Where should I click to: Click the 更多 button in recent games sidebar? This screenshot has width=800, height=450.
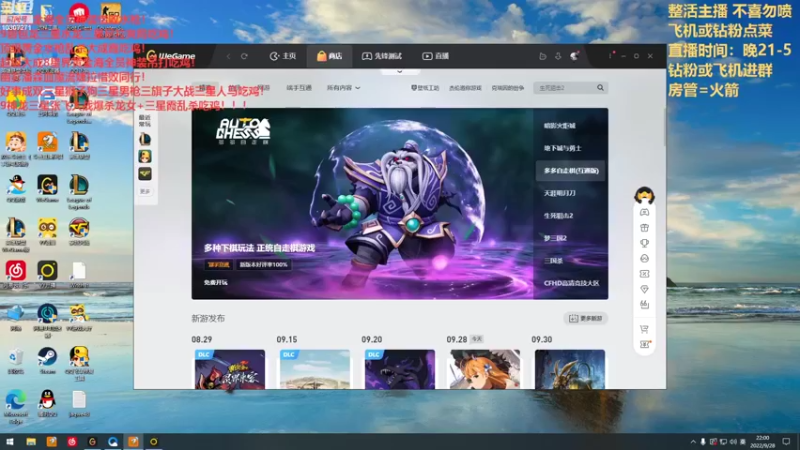click(x=145, y=191)
